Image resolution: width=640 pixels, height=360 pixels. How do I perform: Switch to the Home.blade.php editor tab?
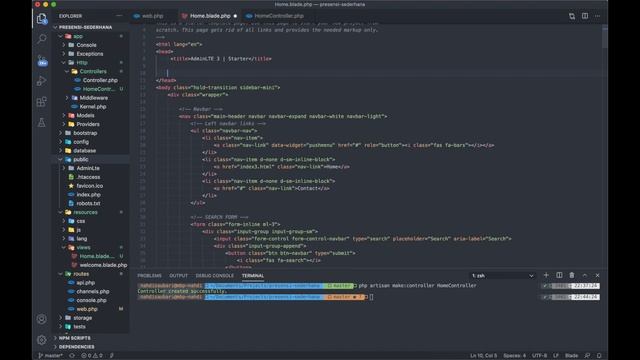[210, 16]
